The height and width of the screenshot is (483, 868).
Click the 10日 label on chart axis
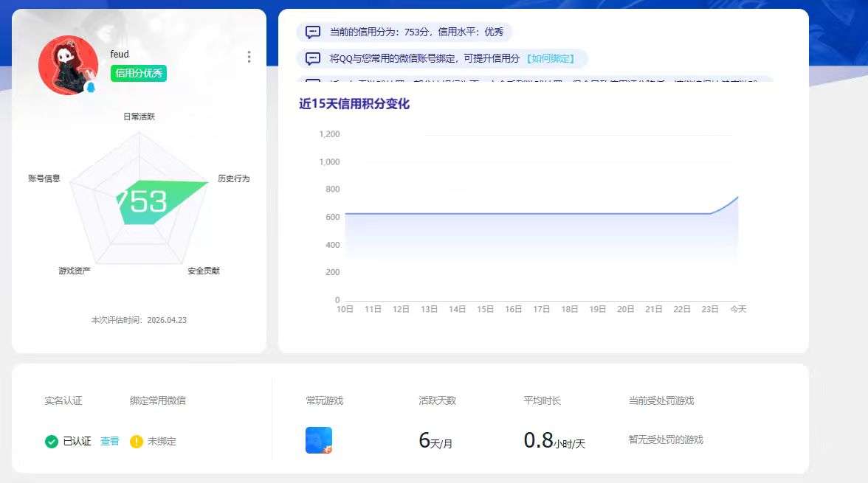pyautogui.click(x=345, y=309)
